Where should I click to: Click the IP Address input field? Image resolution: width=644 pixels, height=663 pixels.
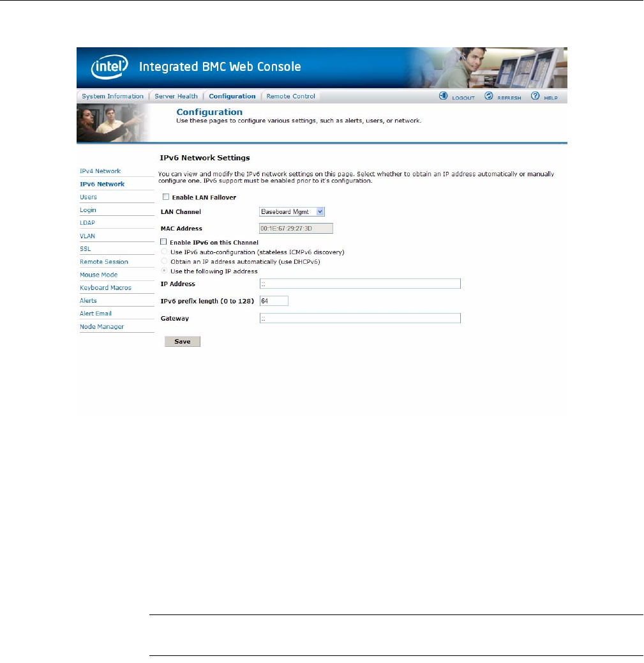tap(360, 284)
